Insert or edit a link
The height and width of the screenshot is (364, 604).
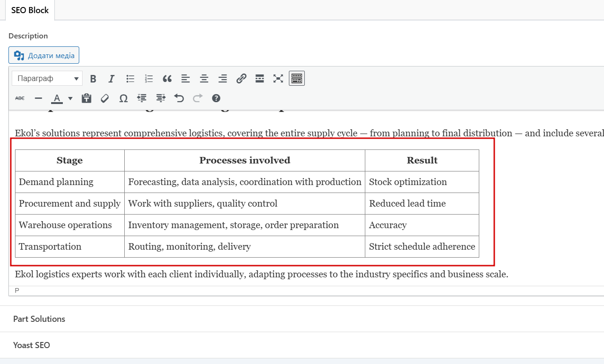(x=241, y=79)
